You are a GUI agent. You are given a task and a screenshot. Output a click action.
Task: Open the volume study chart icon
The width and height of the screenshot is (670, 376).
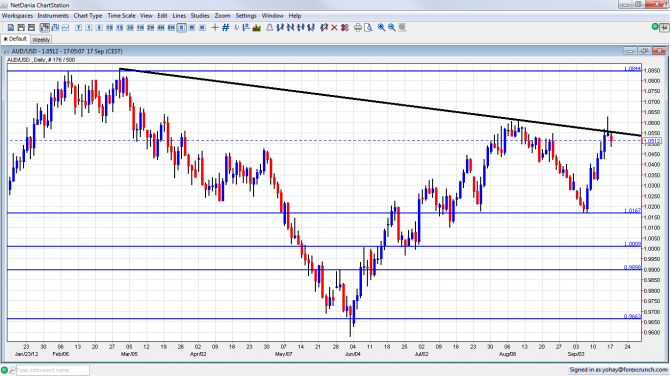click(256, 27)
